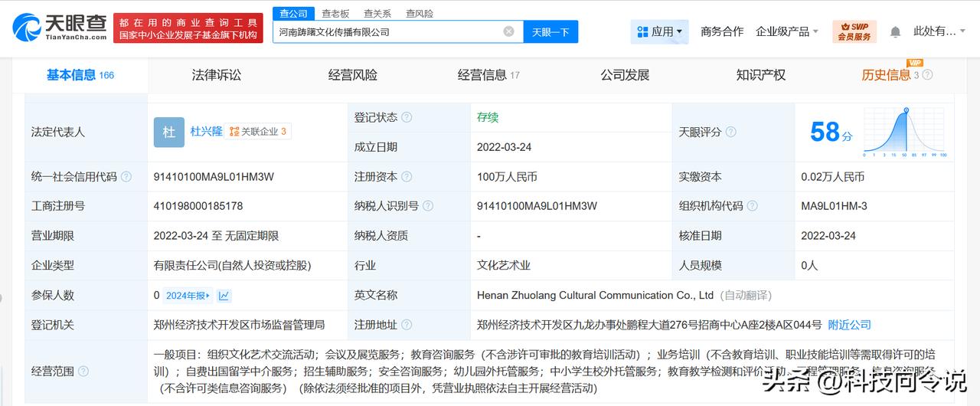Viewport: 980px width, 406px height.
Task: Open the score distribution curve chart
Action: tap(906, 132)
